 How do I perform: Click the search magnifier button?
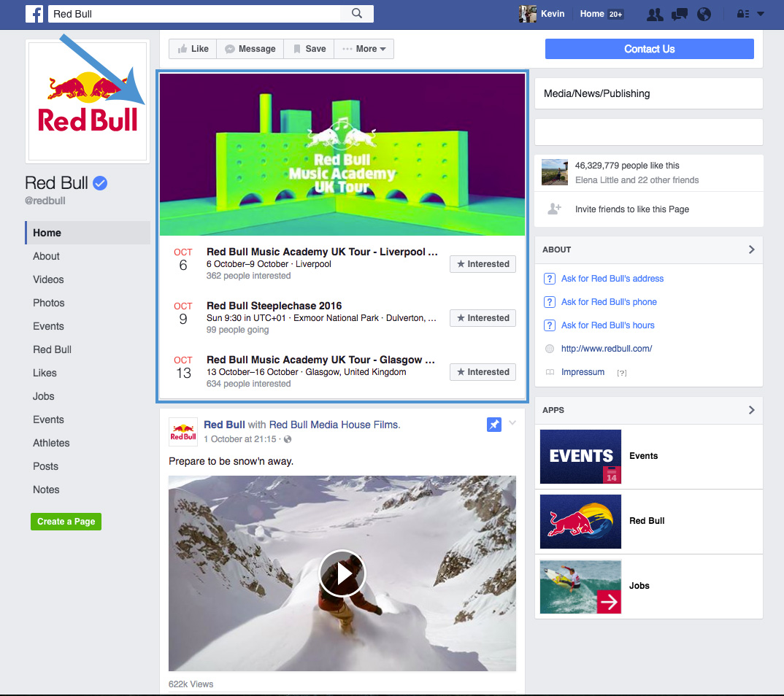(x=356, y=13)
